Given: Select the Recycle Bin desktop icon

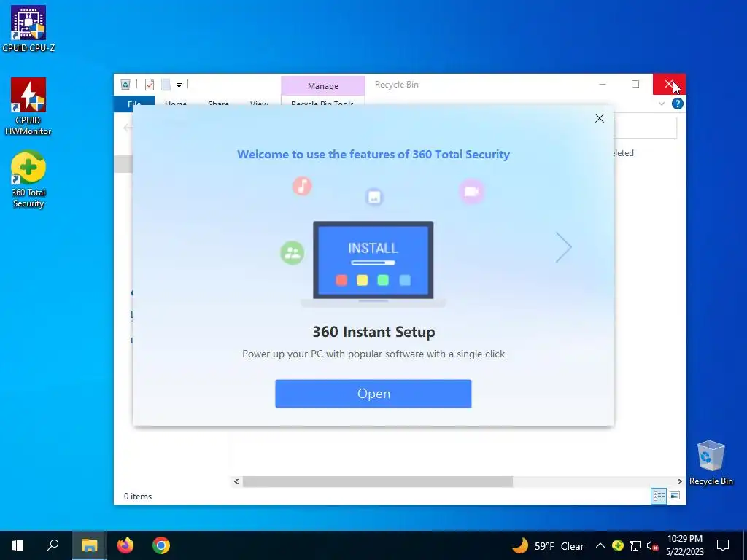Looking at the screenshot, I should (711, 463).
